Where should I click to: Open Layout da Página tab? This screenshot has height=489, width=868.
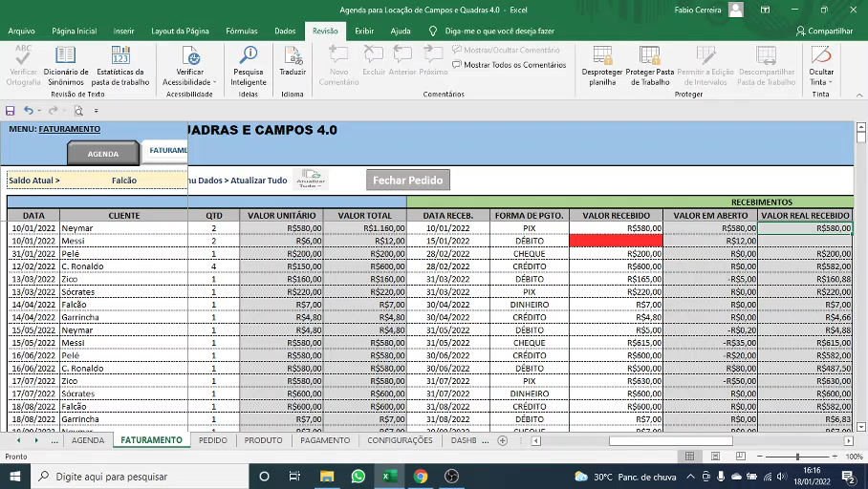(x=180, y=31)
